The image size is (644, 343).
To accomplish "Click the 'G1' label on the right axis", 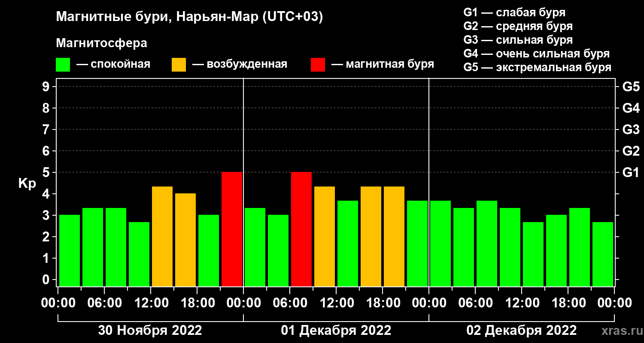I will (631, 172).
